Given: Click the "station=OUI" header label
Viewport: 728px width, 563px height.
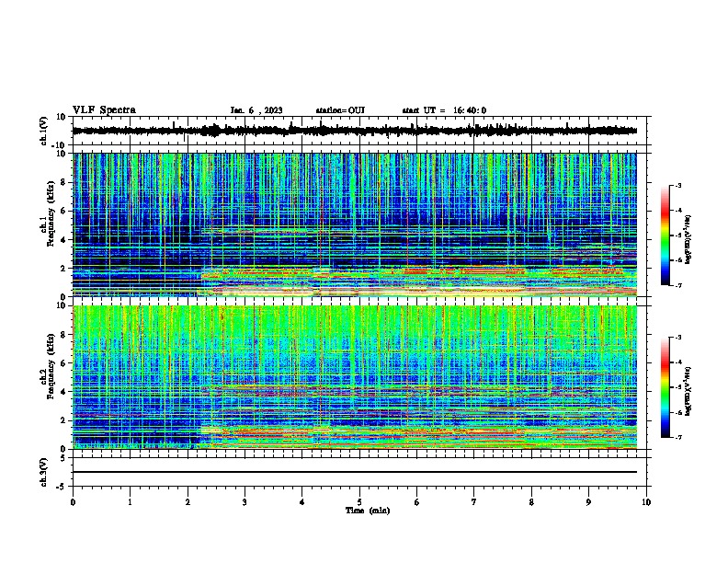Looking at the screenshot, I should coord(340,110).
